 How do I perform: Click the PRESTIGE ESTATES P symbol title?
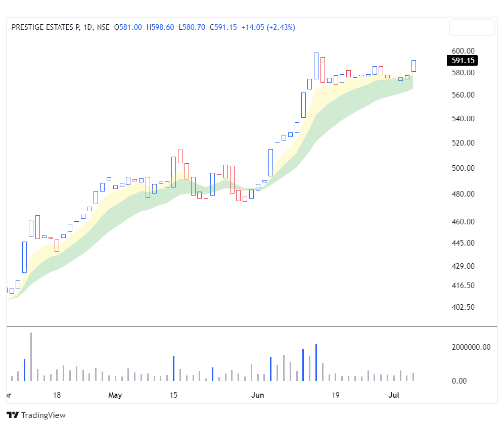[x=45, y=27]
